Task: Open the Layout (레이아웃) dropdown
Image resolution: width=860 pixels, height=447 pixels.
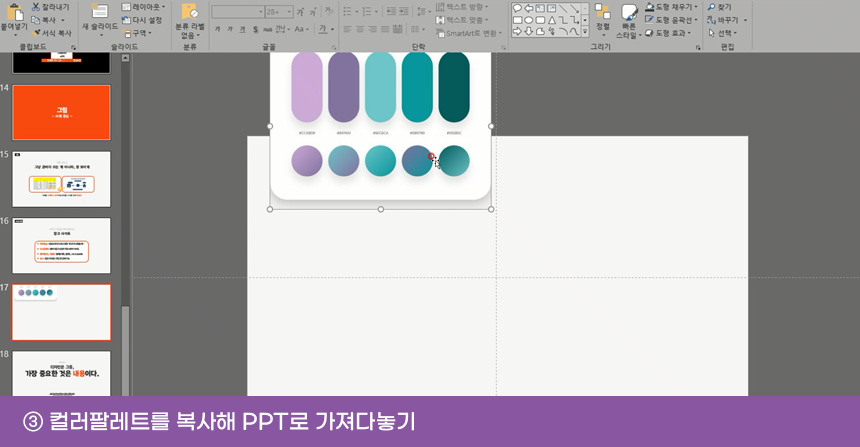Action: [x=144, y=7]
